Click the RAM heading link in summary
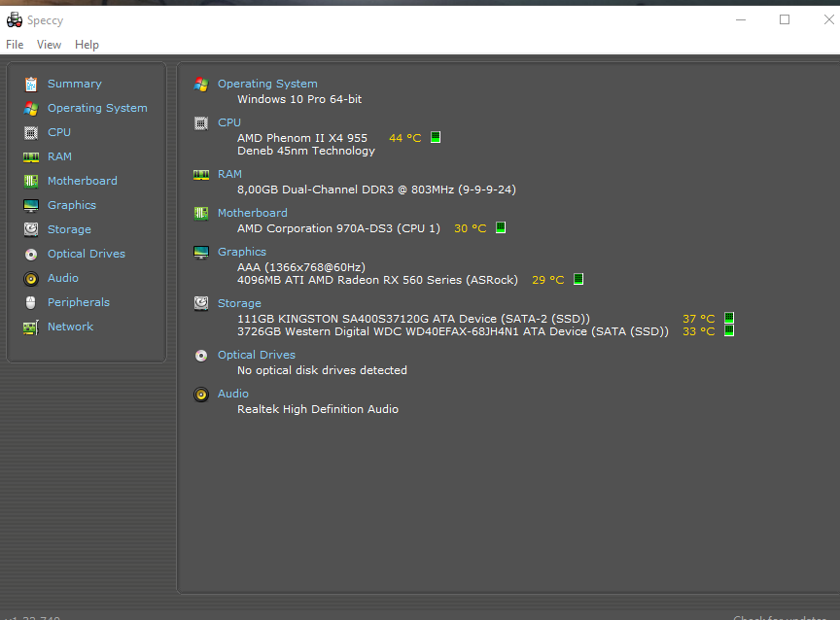The image size is (840, 620). click(229, 174)
